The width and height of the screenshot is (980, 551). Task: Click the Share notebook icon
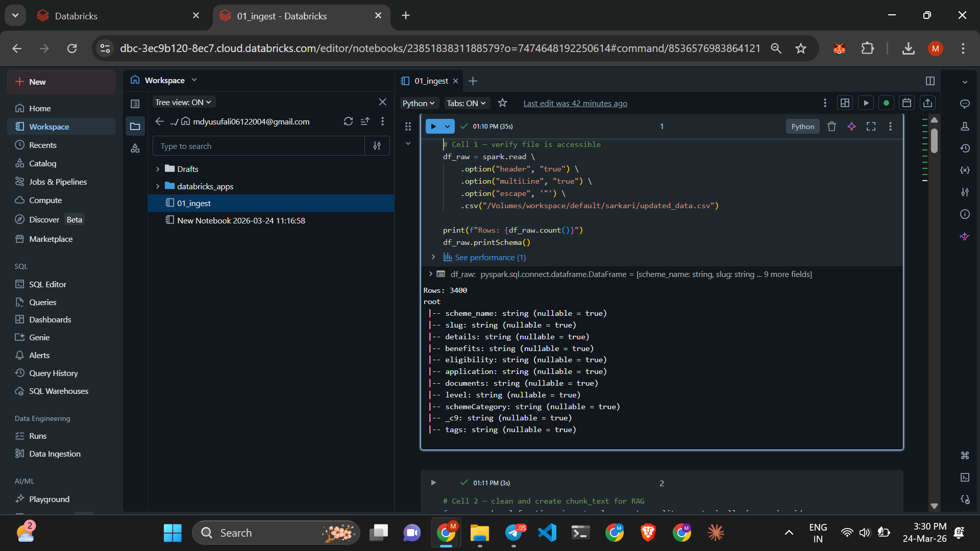pos(927,103)
